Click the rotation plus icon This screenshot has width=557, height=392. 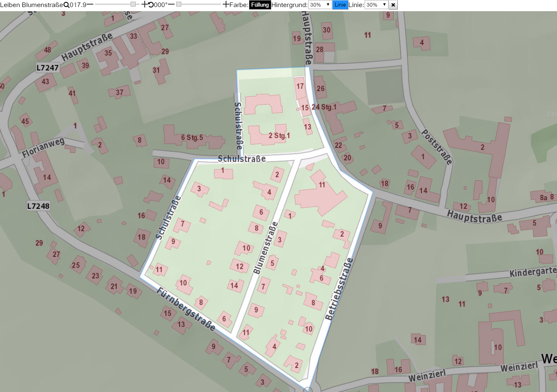point(226,5)
